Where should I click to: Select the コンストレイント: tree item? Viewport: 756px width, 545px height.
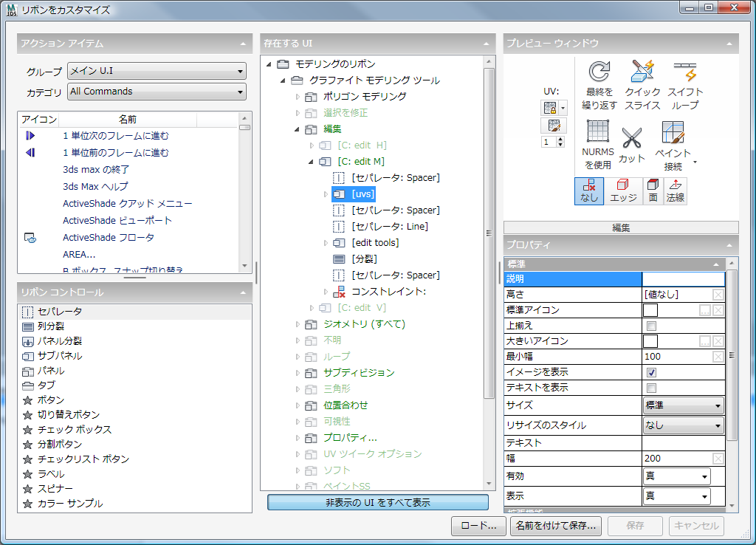(388, 291)
